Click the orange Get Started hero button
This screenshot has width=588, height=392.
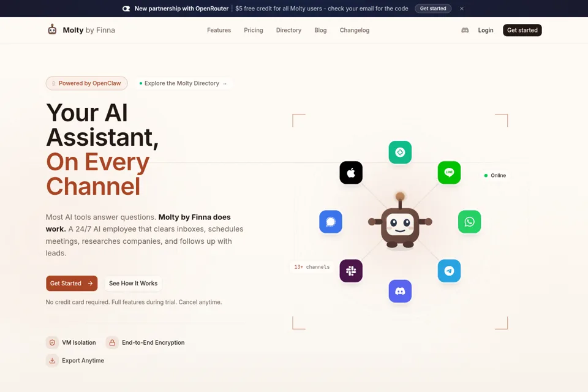(x=72, y=283)
